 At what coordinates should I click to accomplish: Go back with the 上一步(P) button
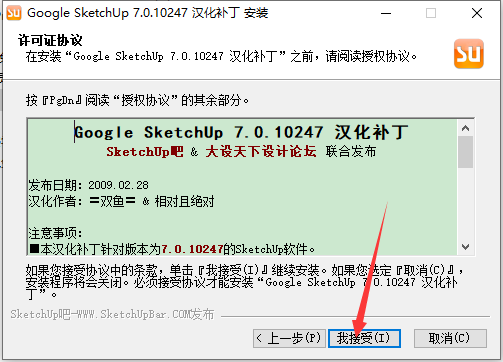click(x=289, y=338)
